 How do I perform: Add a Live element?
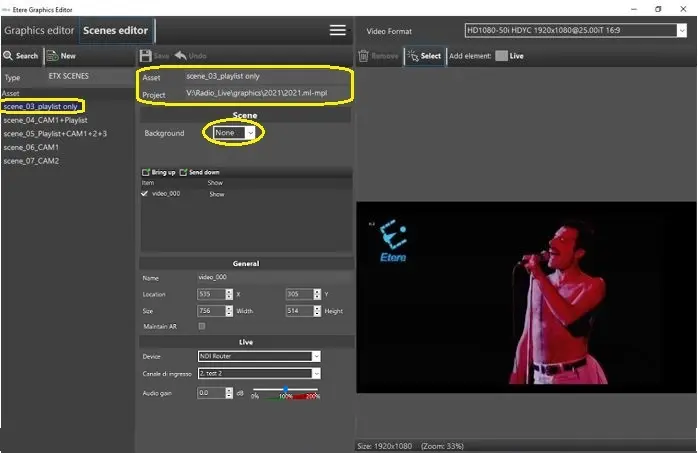click(x=501, y=56)
